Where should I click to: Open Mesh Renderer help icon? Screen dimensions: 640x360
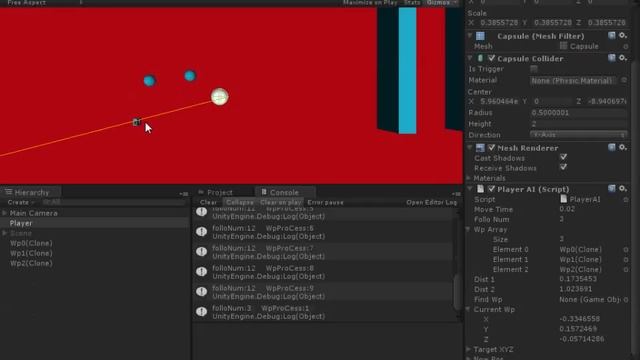point(611,147)
